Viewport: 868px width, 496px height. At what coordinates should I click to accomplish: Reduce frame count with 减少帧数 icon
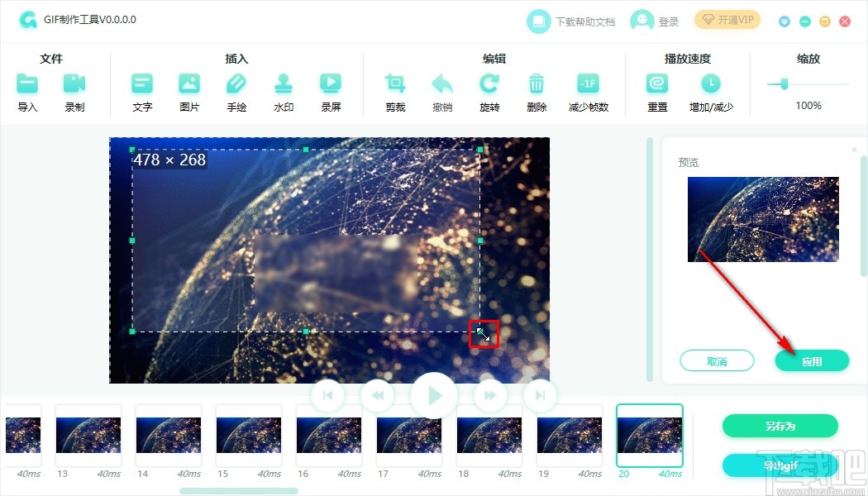588,83
